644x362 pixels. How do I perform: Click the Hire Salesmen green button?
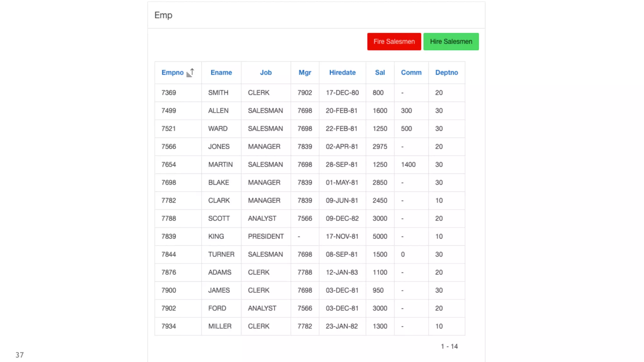[451, 41]
